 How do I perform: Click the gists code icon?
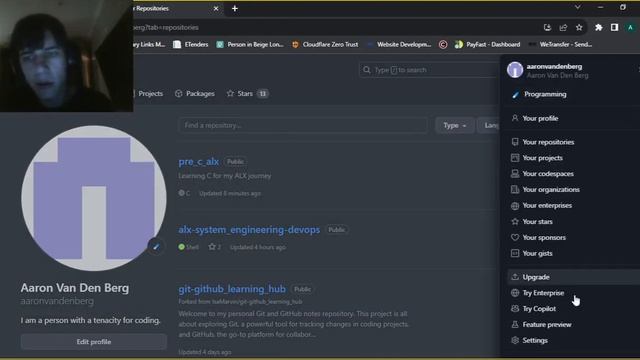pos(515,253)
